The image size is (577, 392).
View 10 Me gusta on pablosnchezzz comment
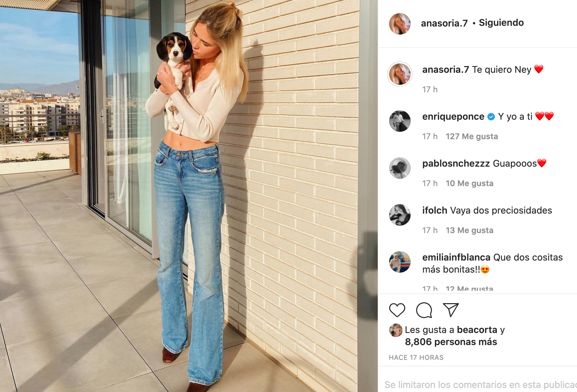(469, 183)
